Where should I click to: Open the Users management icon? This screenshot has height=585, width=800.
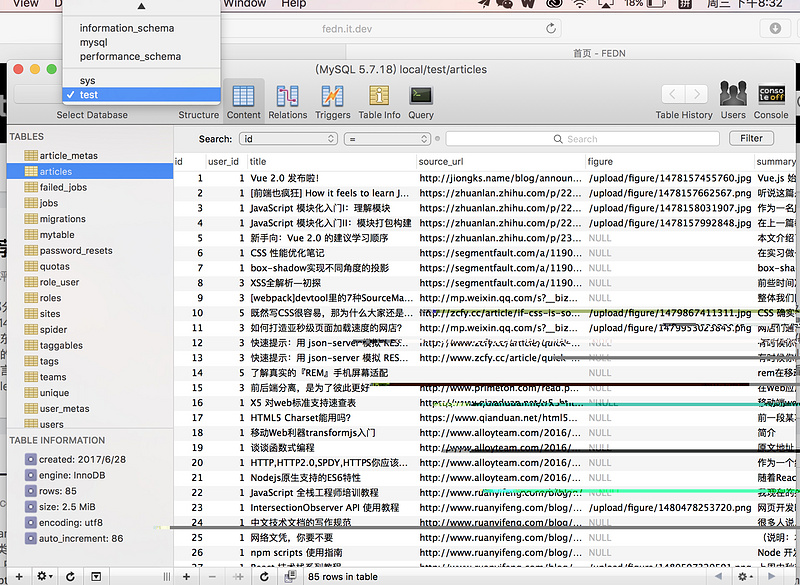click(x=733, y=100)
